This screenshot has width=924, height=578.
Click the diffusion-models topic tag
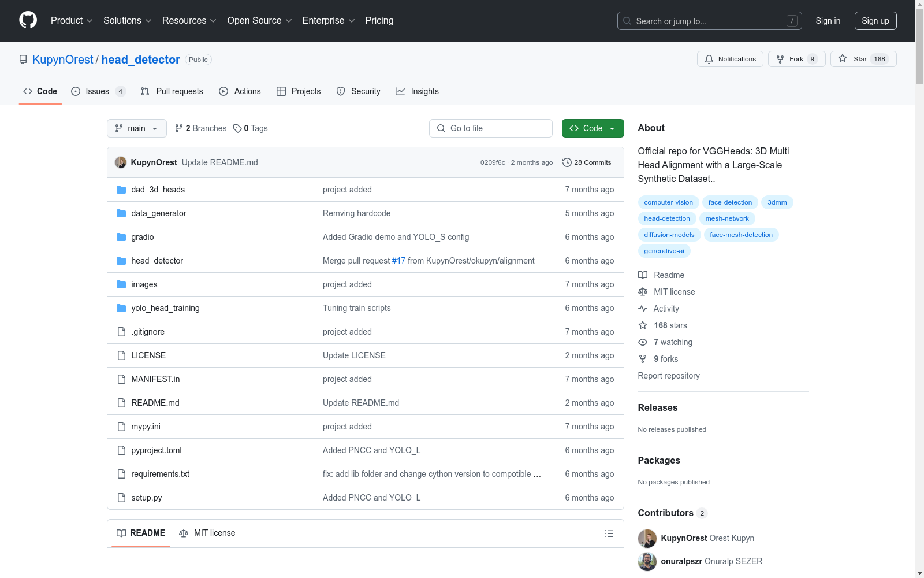pos(669,235)
